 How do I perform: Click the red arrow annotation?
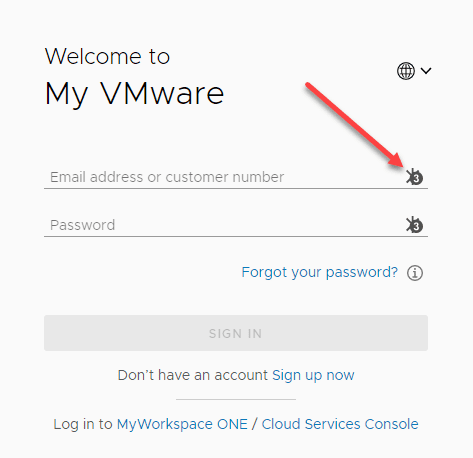tap(355, 124)
